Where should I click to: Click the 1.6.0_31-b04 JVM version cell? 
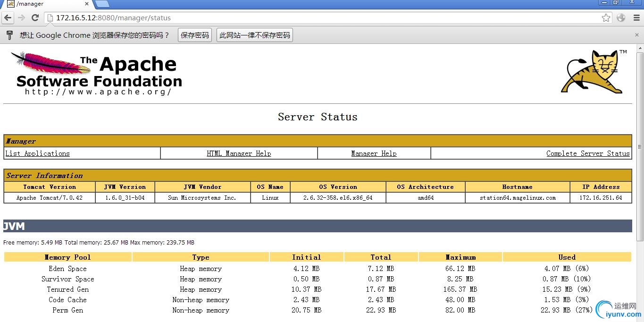(x=125, y=198)
